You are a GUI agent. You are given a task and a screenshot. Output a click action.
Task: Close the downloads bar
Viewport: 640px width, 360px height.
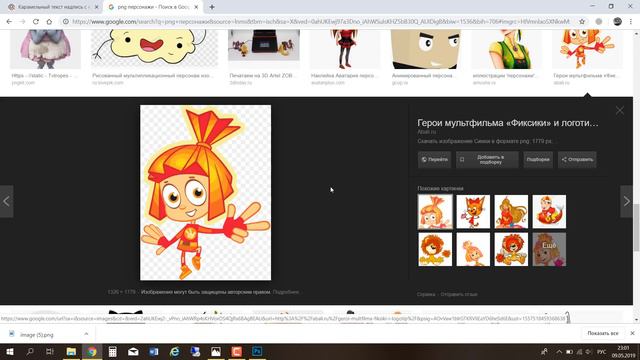click(632, 333)
